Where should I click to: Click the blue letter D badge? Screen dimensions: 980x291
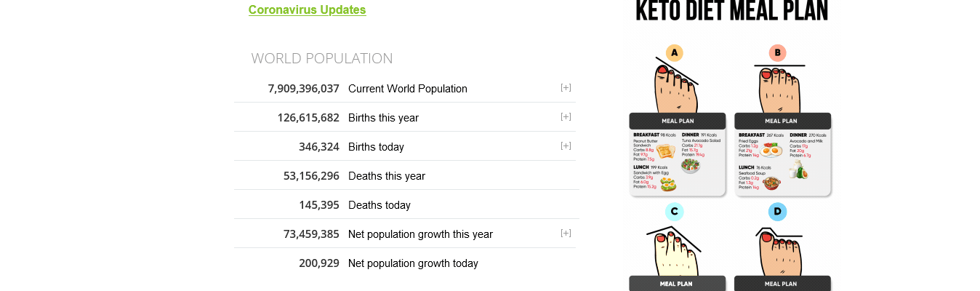point(778,212)
